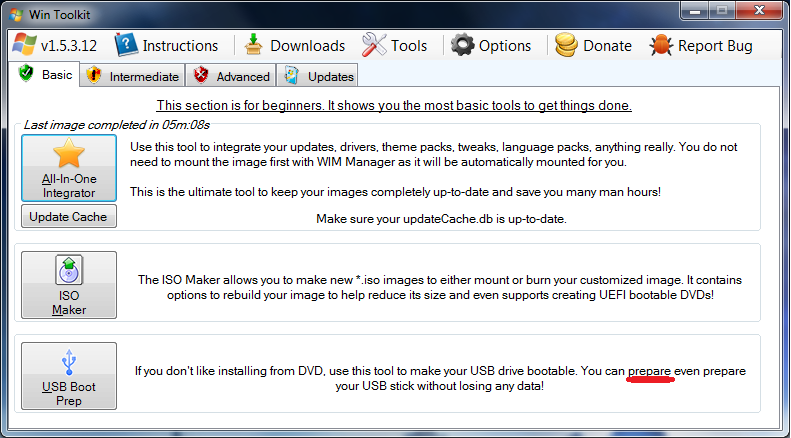
Task: Select v1.5.3.12 version label
Action: (x=69, y=46)
